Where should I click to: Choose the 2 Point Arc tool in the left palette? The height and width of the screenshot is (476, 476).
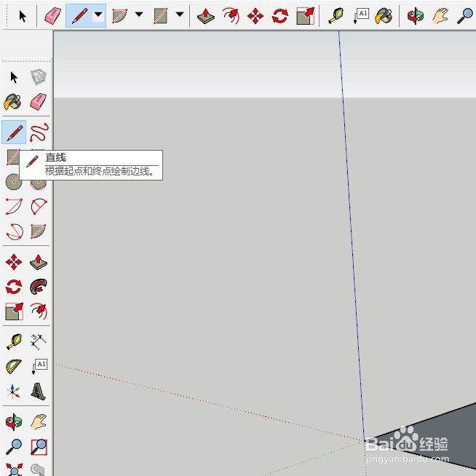coord(39,207)
